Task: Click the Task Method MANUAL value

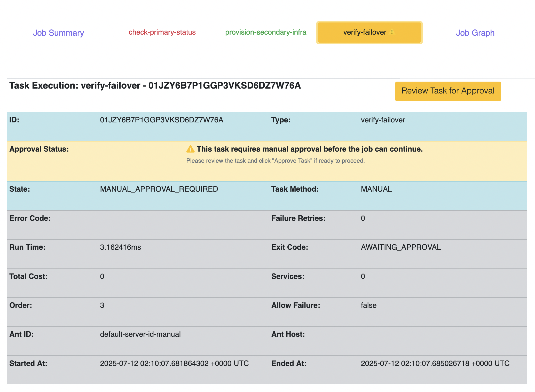Action: click(x=376, y=189)
